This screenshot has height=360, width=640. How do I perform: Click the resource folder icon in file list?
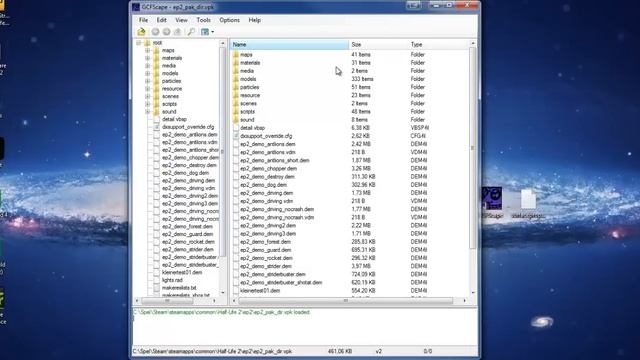(236, 96)
